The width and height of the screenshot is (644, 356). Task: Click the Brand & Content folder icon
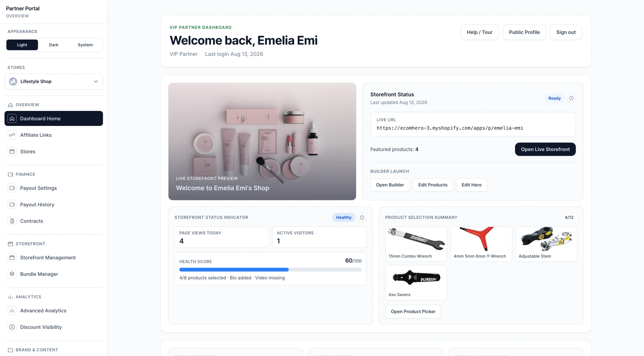[10, 350]
